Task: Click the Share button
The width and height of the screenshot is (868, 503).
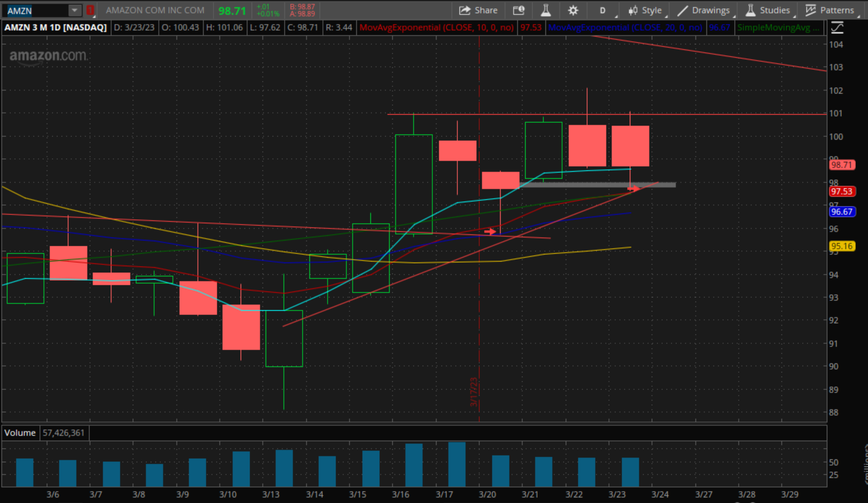Action: [x=478, y=10]
